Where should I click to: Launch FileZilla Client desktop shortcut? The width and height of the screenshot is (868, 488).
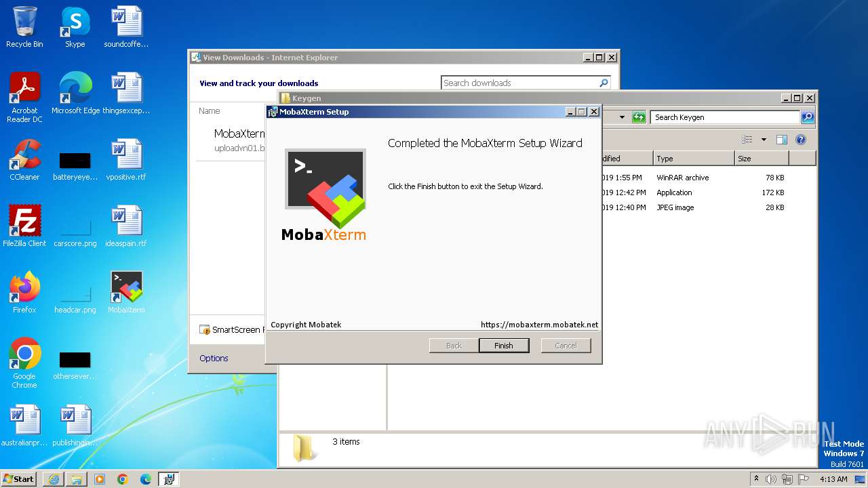(x=24, y=226)
